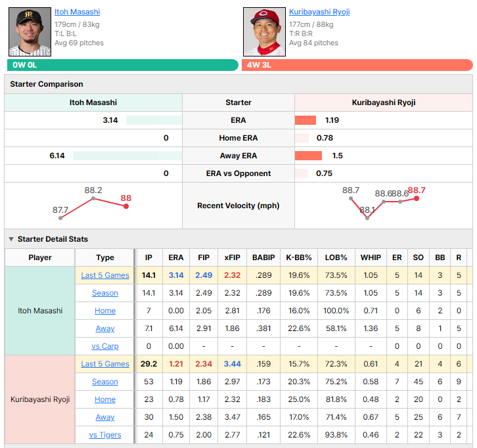Collapse the Starter Detail Stats section
Image resolution: width=477 pixels, height=448 pixels.
click(11, 239)
